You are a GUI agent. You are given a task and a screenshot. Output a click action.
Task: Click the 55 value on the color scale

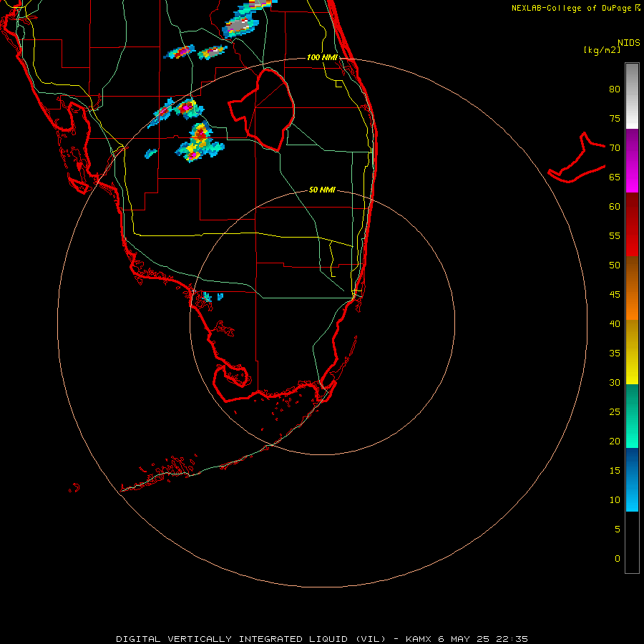[615, 236]
